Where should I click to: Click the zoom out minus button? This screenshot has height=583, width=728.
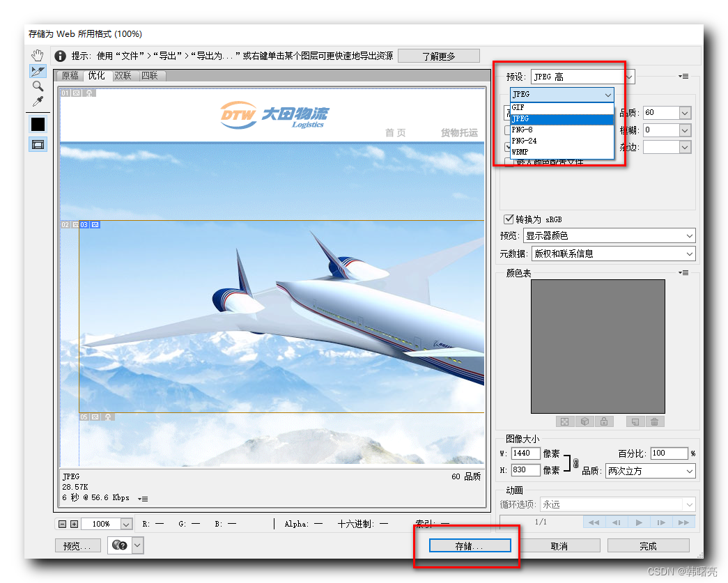(62, 524)
